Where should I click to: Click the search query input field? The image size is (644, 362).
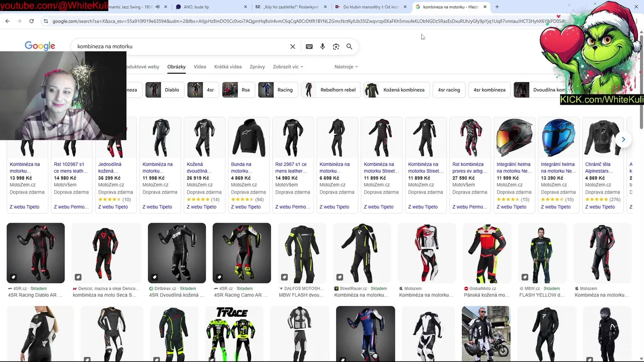(181, 46)
